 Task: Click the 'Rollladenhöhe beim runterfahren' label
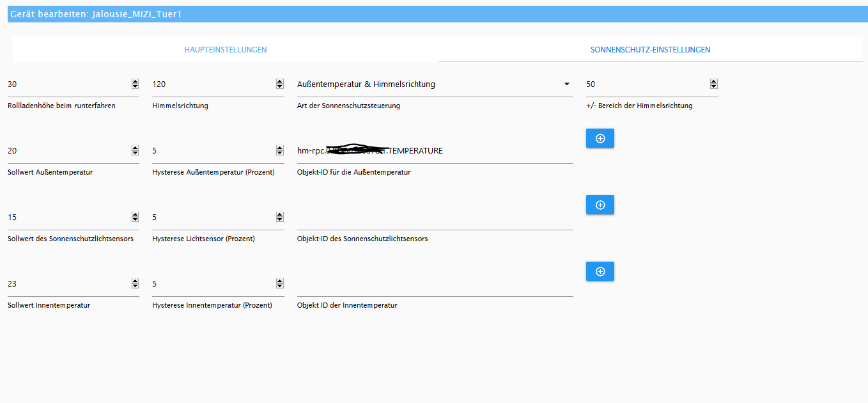pyautogui.click(x=61, y=106)
